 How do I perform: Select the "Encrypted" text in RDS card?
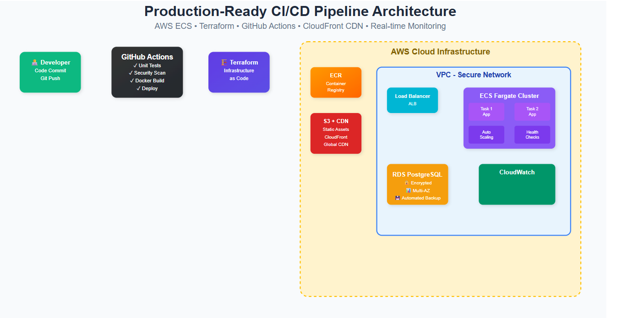pyautogui.click(x=421, y=183)
